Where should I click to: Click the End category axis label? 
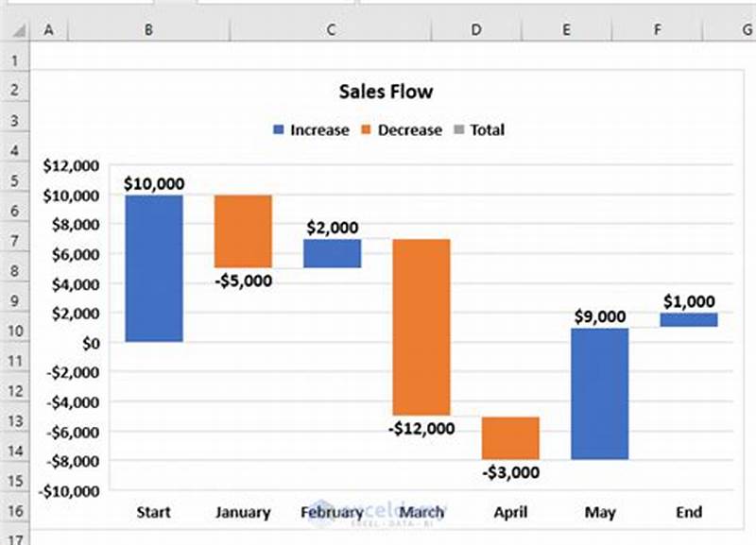(x=686, y=513)
